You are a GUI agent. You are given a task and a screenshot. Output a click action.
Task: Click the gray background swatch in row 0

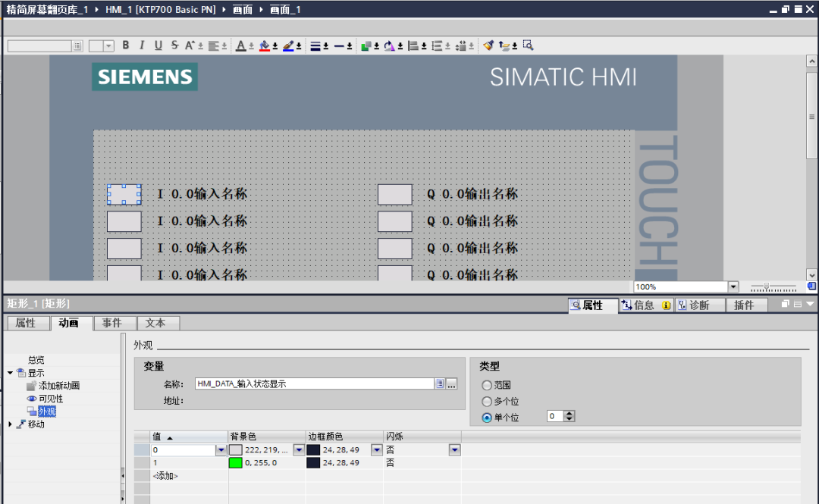236,449
